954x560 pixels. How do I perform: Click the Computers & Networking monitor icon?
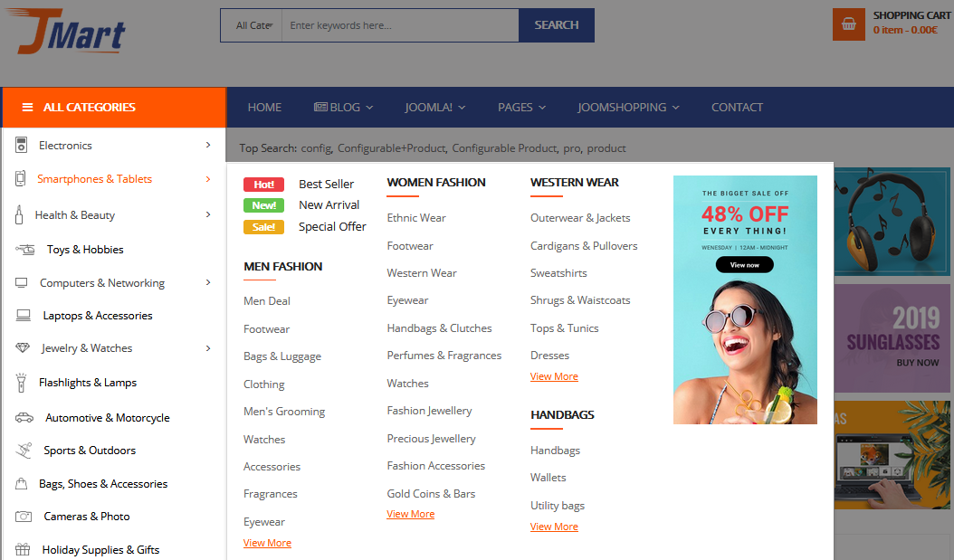[22, 283]
